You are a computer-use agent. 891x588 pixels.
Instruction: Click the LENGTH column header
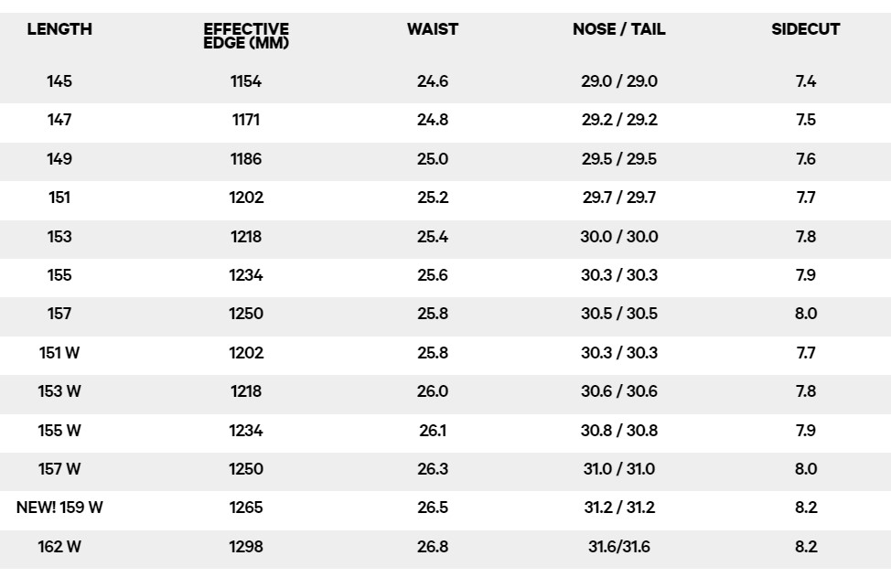point(59,29)
